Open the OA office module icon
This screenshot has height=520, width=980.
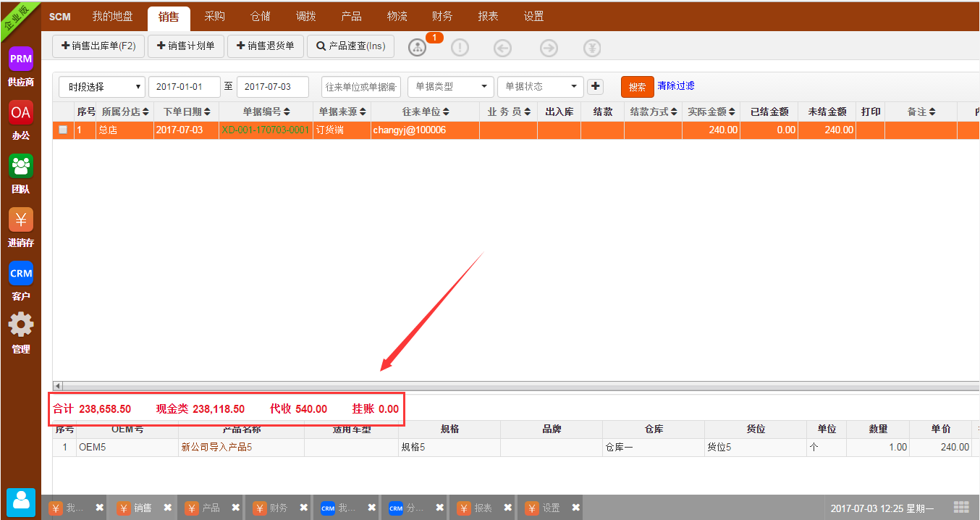coord(21,112)
